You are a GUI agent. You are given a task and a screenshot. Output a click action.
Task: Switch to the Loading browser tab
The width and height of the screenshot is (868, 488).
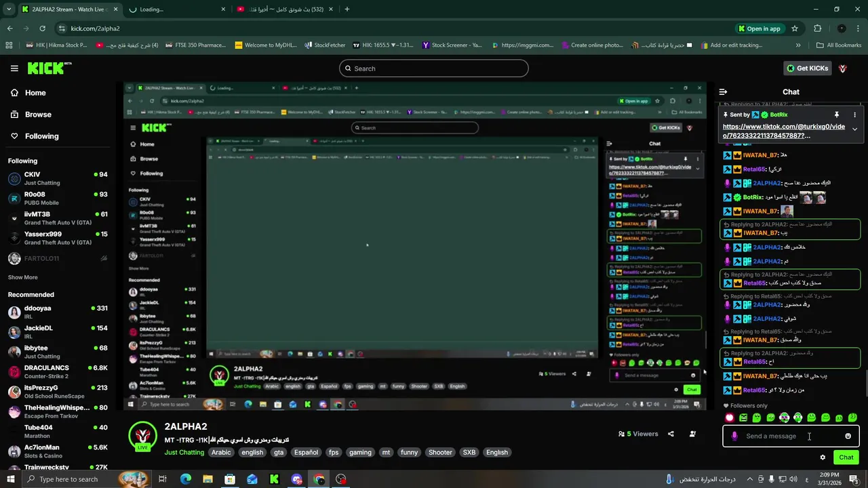tap(178, 9)
